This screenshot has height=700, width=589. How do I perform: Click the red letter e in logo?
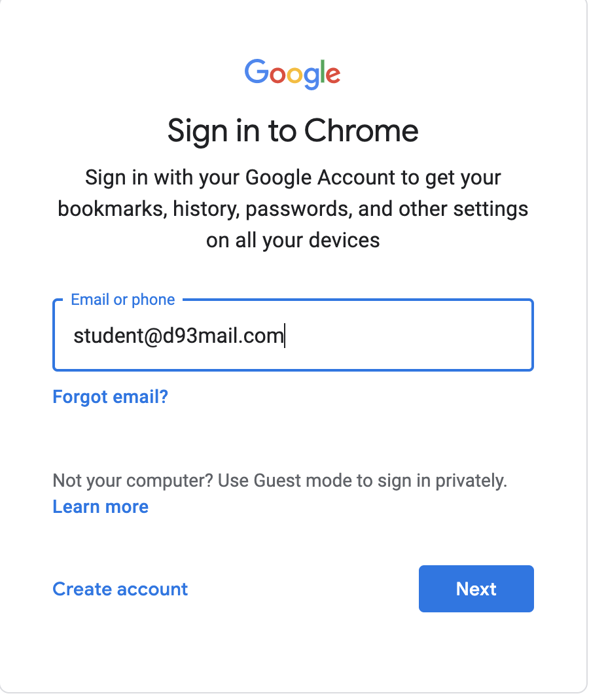coord(333,75)
